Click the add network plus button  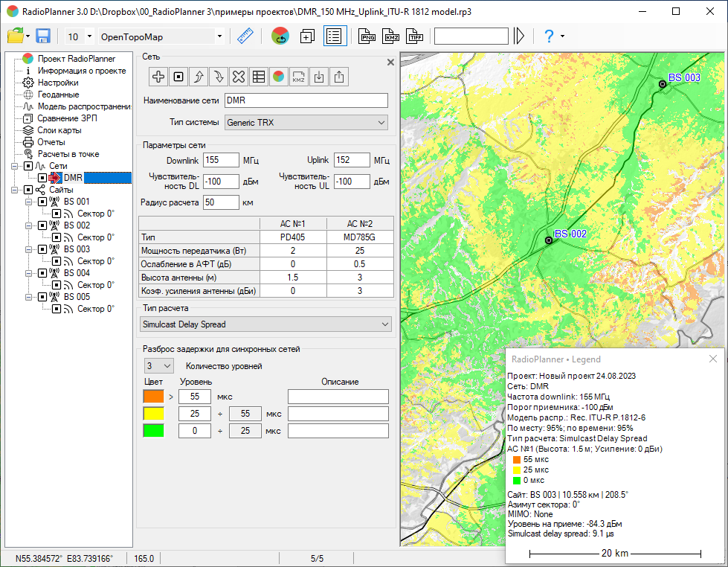[158, 76]
